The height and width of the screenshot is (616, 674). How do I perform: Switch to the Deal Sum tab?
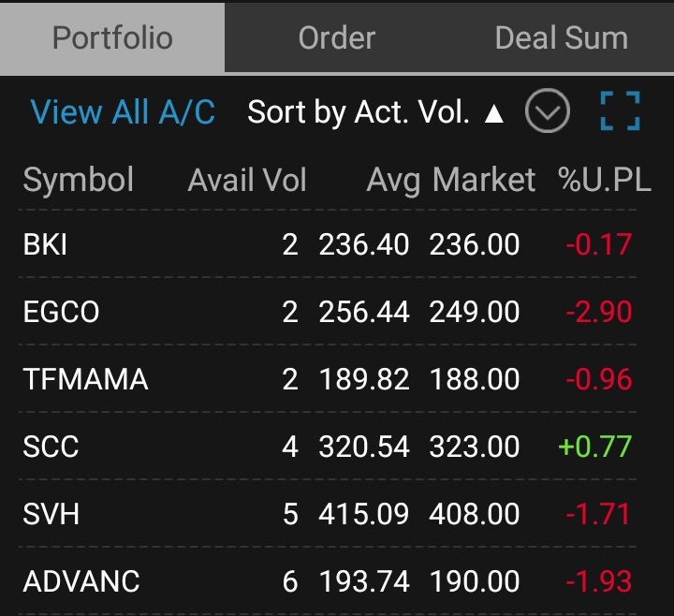point(562,37)
